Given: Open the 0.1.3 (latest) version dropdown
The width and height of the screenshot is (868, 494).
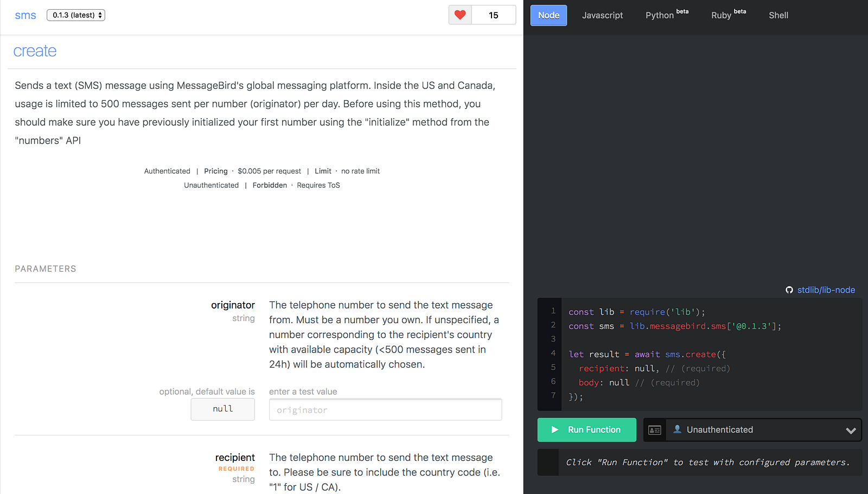Looking at the screenshot, I should coord(76,15).
